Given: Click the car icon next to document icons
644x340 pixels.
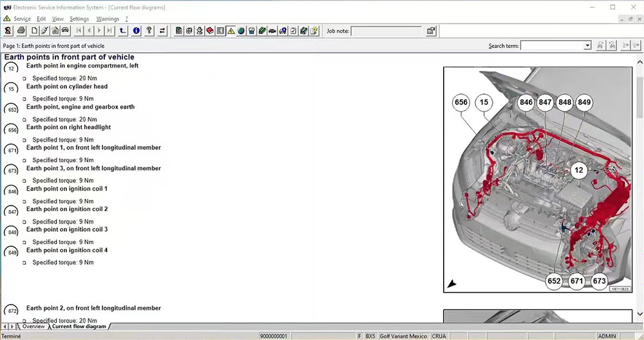Looking at the screenshot, I should coord(65,31).
